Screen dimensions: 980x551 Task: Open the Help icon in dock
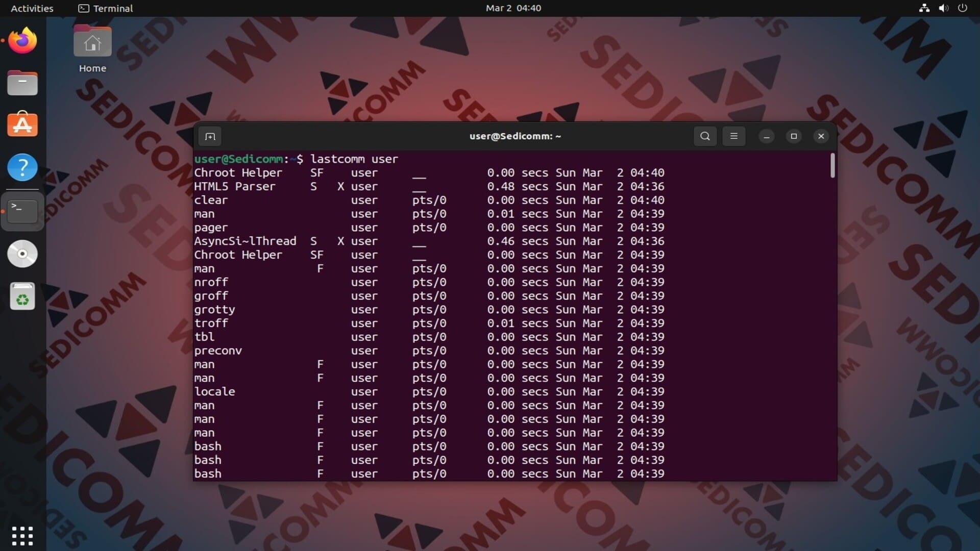pos(22,167)
